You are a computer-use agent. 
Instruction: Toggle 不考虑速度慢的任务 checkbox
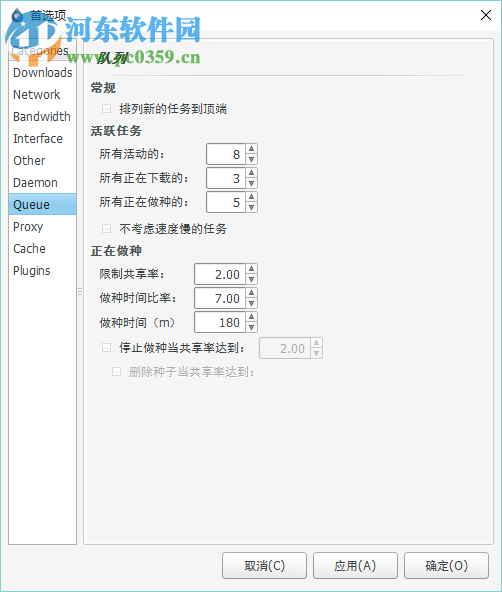click(106, 228)
